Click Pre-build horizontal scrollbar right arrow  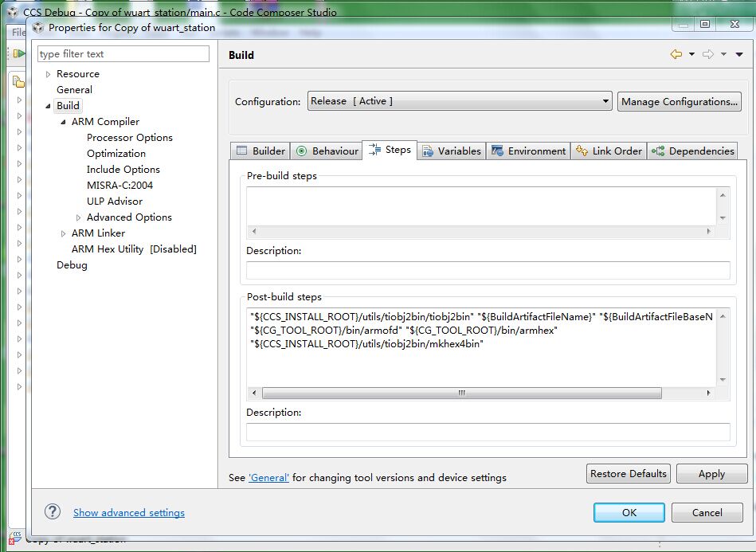708,231
